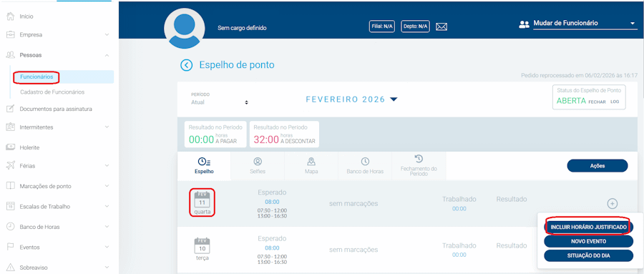Expand the Intermitentes menu chevron
This screenshot has height=274, width=644.
[107, 127]
